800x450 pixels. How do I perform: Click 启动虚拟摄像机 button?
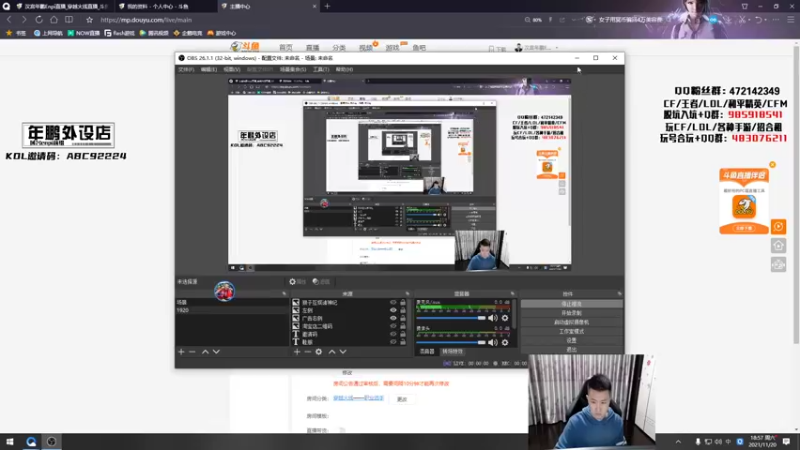571,322
